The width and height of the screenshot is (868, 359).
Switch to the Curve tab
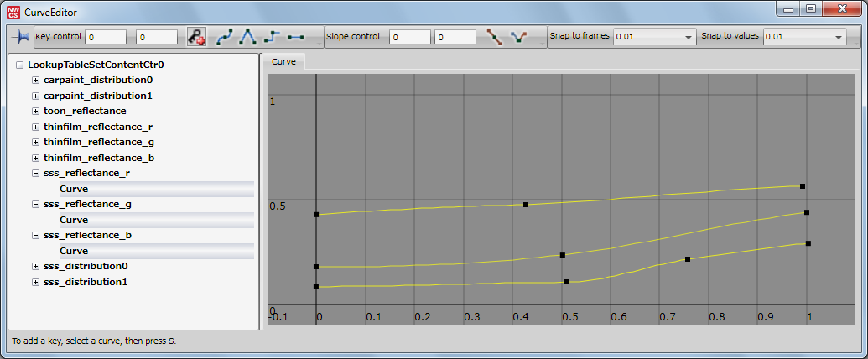(283, 62)
